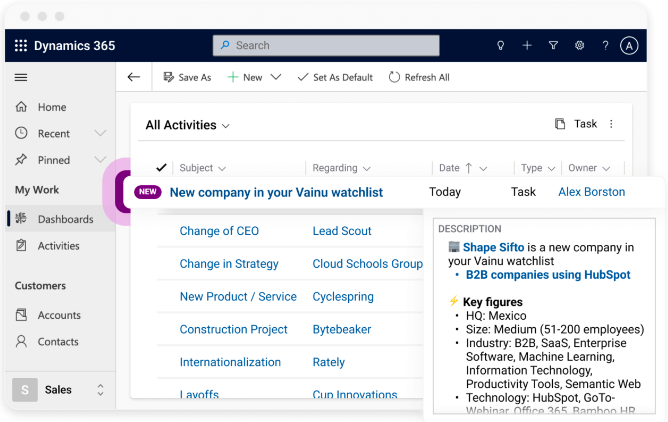Open the Construction Project activity

(x=233, y=329)
